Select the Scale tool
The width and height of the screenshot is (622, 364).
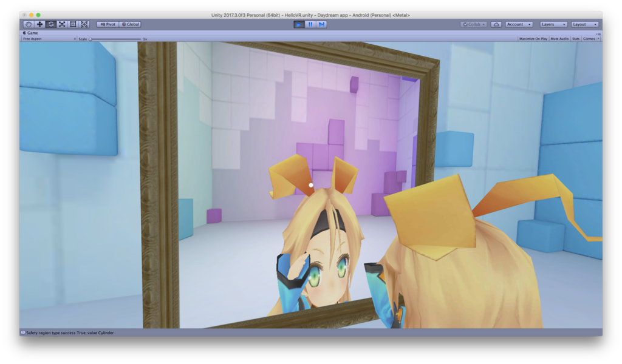[63, 24]
